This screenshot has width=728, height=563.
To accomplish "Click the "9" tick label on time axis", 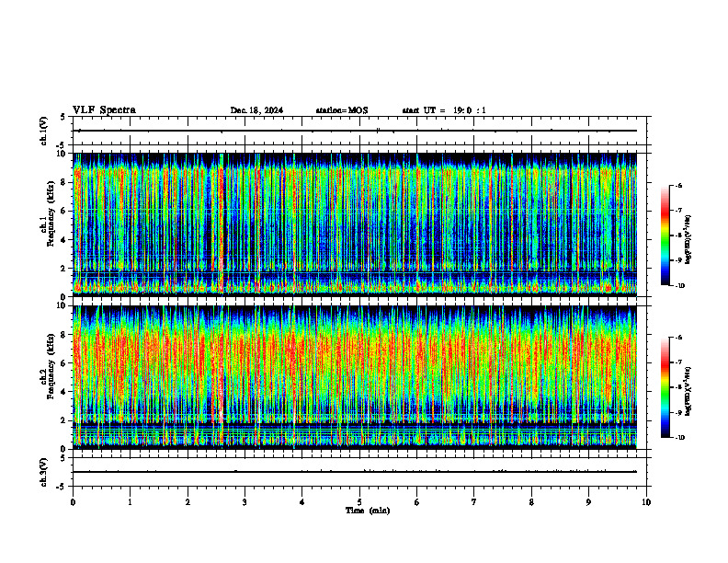I will coord(588,502).
